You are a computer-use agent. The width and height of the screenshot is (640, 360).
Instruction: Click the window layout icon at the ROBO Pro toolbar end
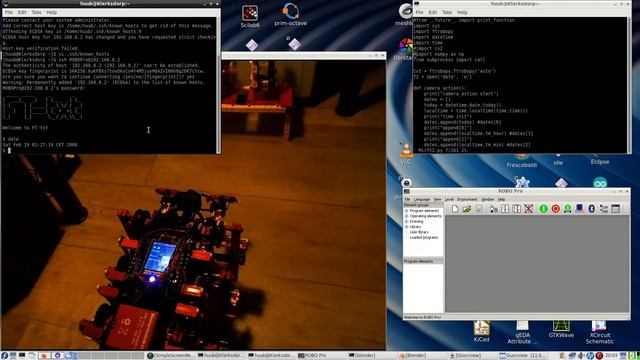(616, 209)
